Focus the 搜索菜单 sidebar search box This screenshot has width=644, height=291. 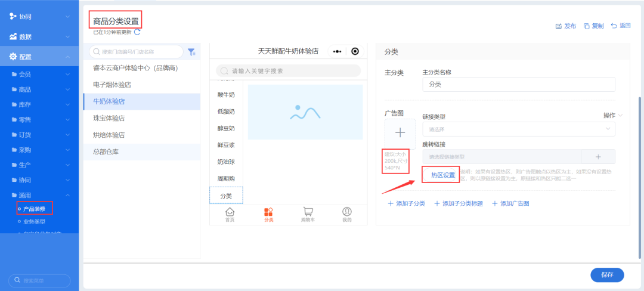(39, 281)
